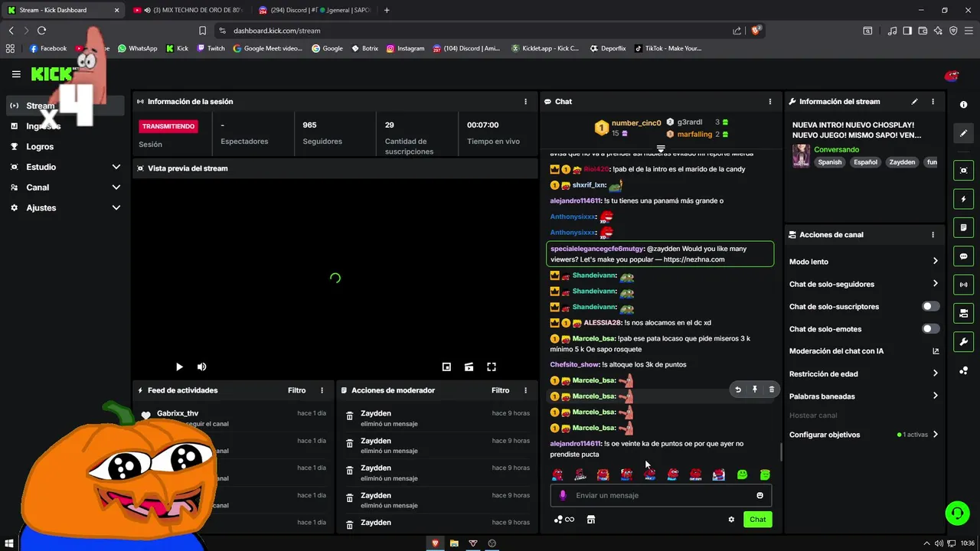Open Filtro in Feed de actividades

(x=296, y=390)
